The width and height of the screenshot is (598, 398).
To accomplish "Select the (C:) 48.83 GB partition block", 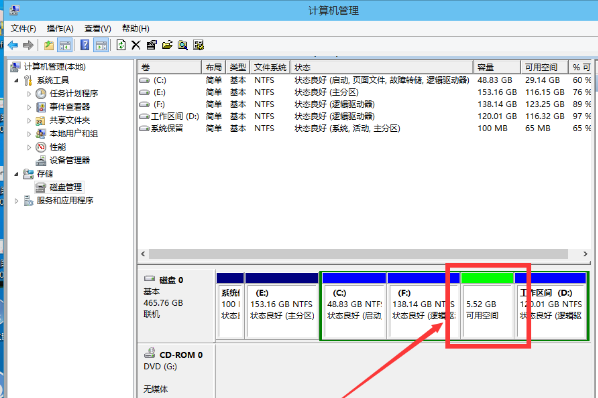I will pos(354,306).
